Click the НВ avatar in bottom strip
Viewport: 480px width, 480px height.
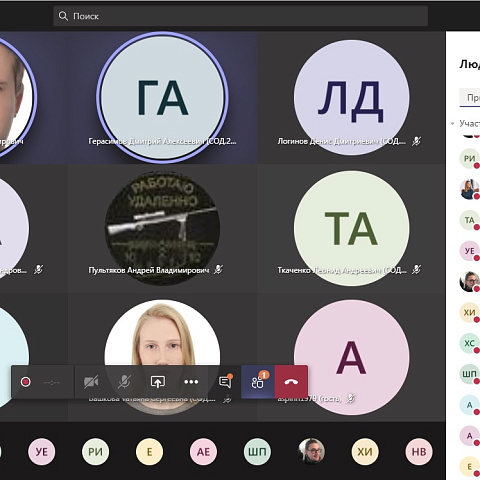pyautogui.click(x=419, y=452)
